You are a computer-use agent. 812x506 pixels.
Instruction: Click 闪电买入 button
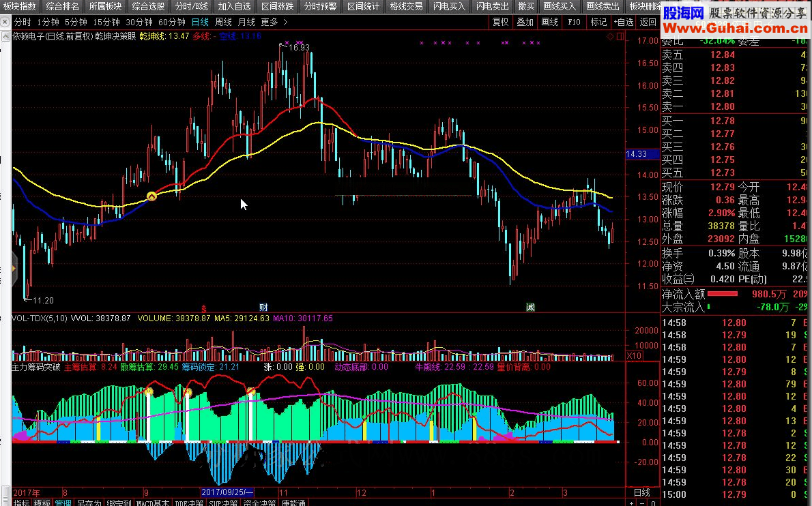coord(450,6)
